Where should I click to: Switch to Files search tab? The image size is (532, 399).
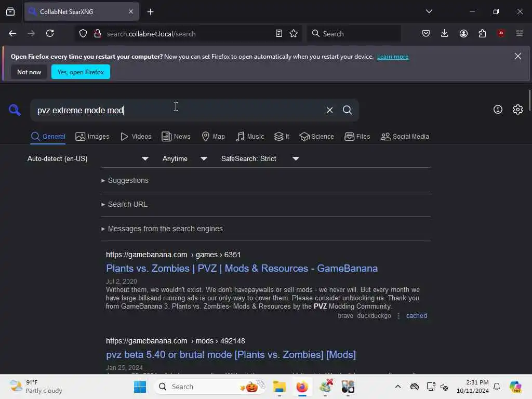pos(357,137)
